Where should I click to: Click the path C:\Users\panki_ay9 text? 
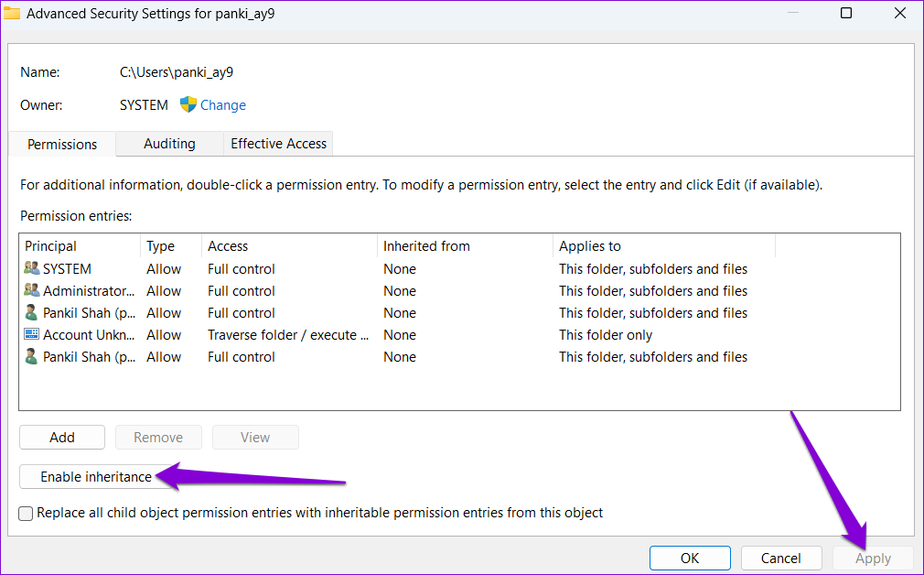point(177,72)
